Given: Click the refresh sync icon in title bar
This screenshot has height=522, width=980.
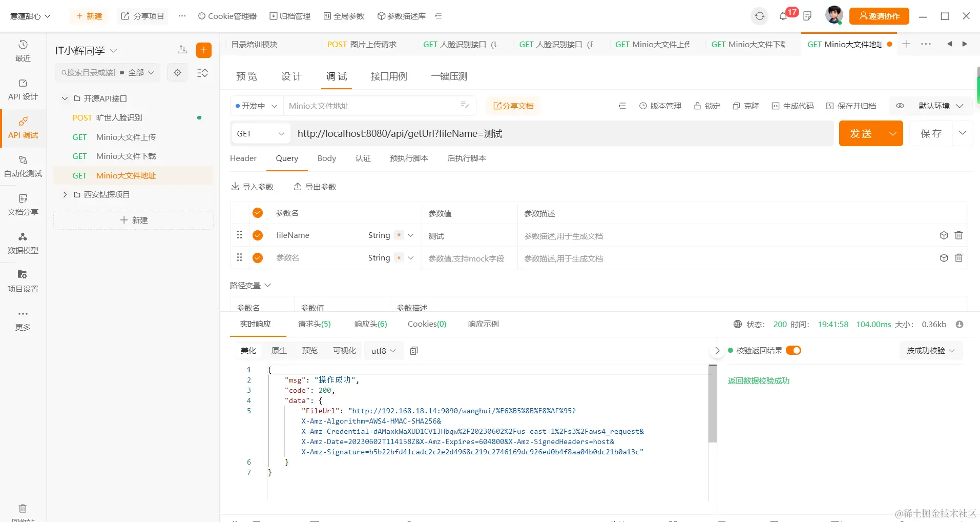Looking at the screenshot, I should click(x=760, y=16).
